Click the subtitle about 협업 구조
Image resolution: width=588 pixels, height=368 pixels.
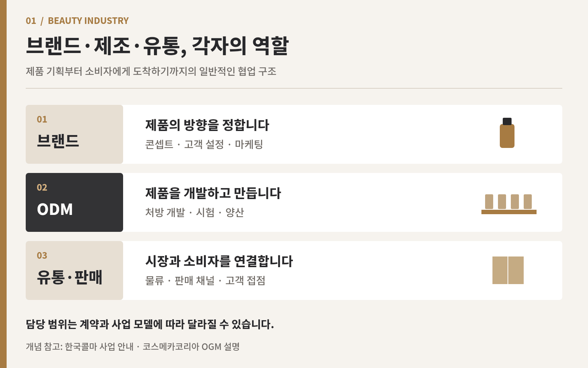[151, 71]
